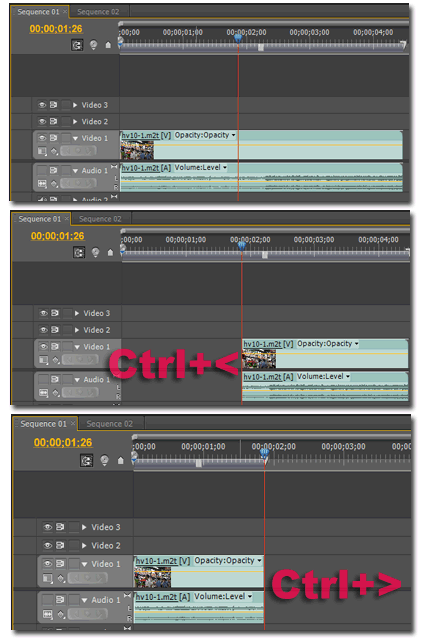Select hv10-1.m2t [V] clip in top timeline
The height and width of the screenshot is (639, 422).
tap(261, 145)
